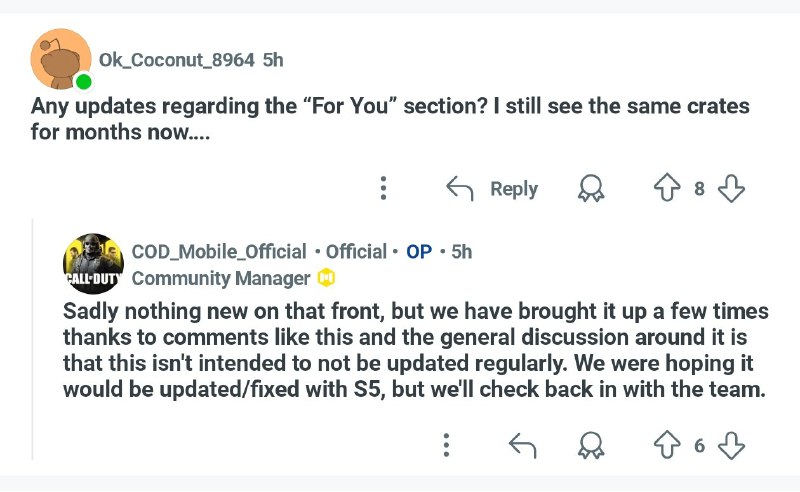Give award to Ok_Coconut_8964's comment

coord(591,188)
